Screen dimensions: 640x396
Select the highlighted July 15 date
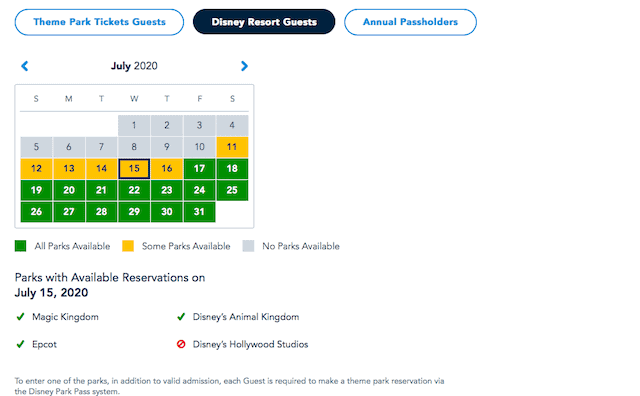point(134,169)
